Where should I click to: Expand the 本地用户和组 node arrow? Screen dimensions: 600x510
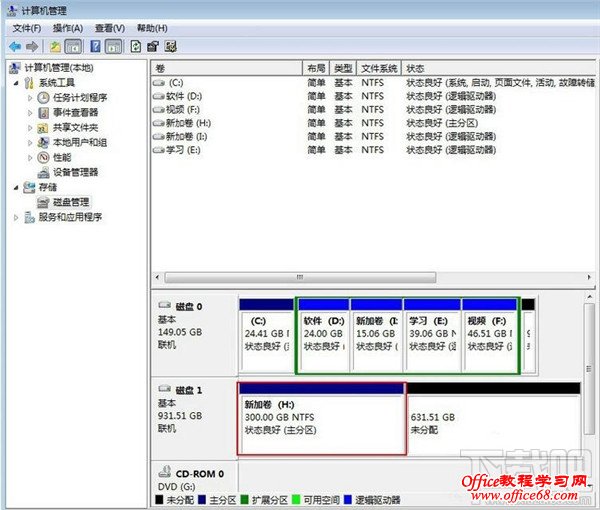pyautogui.click(x=30, y=143)
